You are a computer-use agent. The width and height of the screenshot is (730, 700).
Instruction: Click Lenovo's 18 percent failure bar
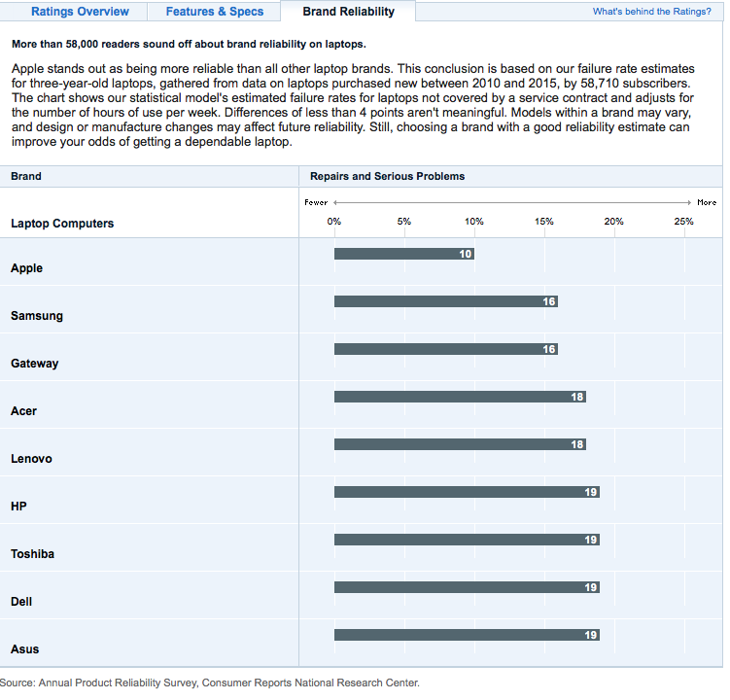[460, 444]
